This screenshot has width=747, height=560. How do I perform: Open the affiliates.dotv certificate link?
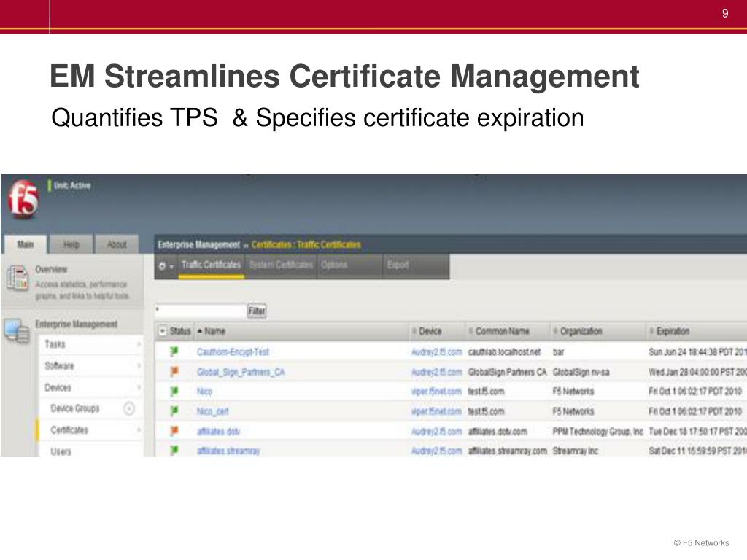219,432
